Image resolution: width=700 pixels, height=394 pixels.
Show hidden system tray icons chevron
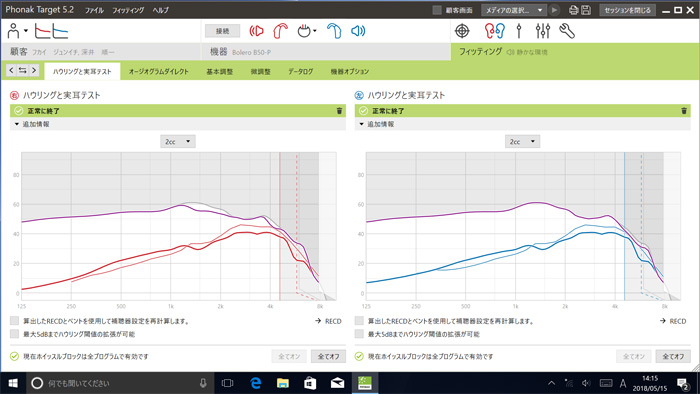552,383
